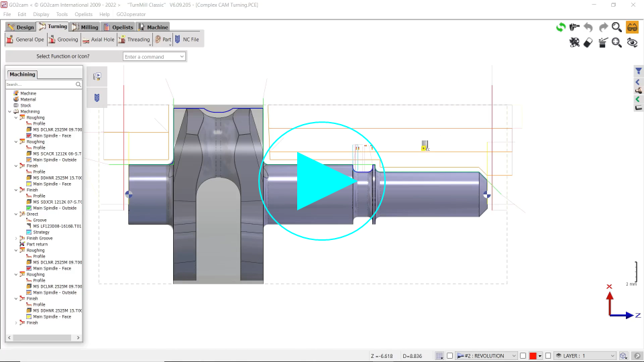Click the simulation play icon beside the tree
Image resolution: width=644 pixels, height=362 pixels.
click(x=97, y=76)
